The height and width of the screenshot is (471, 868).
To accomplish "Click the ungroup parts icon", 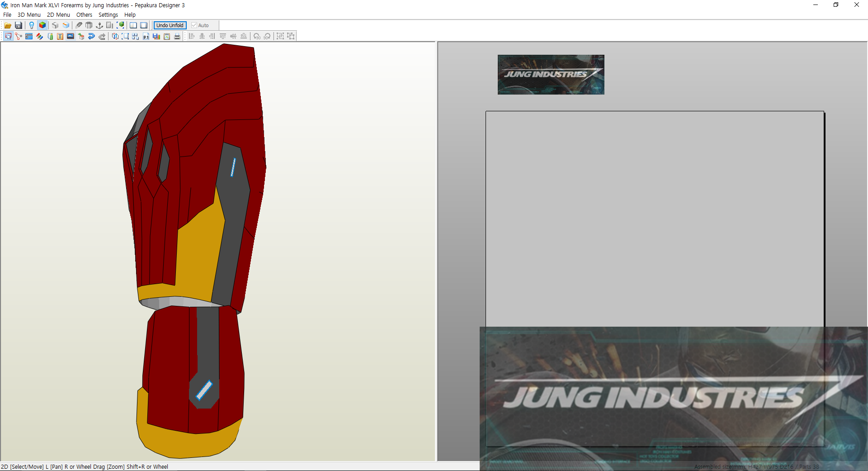I will [291, 36].
